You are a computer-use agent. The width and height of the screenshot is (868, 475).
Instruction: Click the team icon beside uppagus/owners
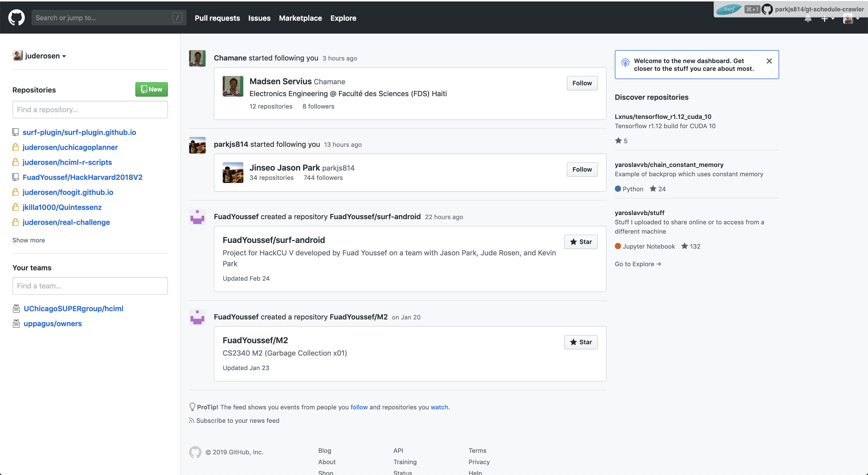click(16, 324)
